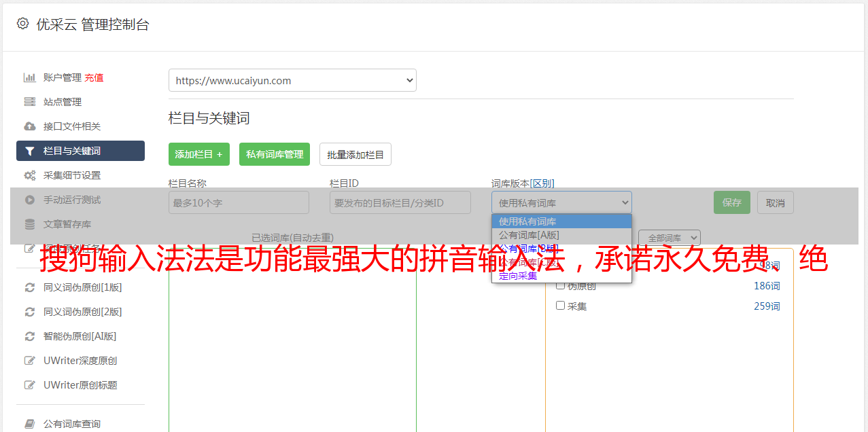The width and height of the screenshot is (868, 432).
Task: Click the book icon for 公有词库查询
Action: click(x=30, y=424)
